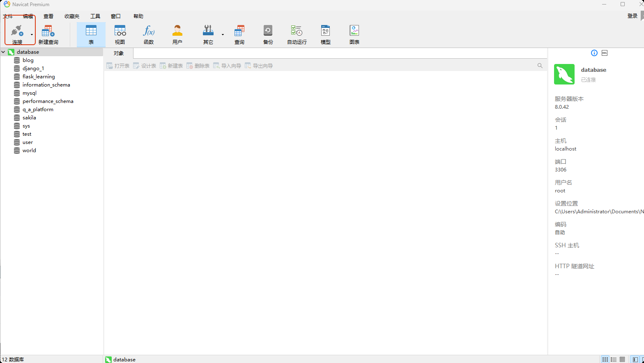This screenshot has height=363, width=644.
Task: Click the 新建查询 (New Query) toolbar icon
Action: coord(48,34)
